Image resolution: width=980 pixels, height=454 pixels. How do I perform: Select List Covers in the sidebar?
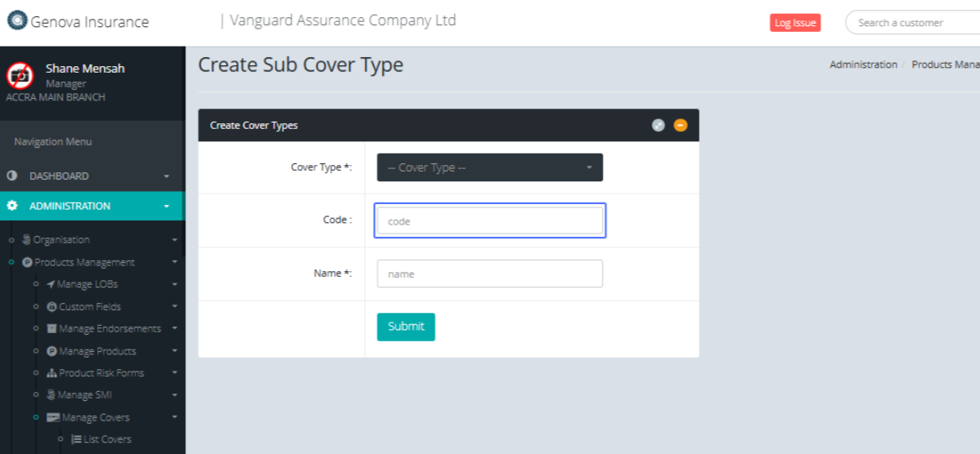point(106,439)
